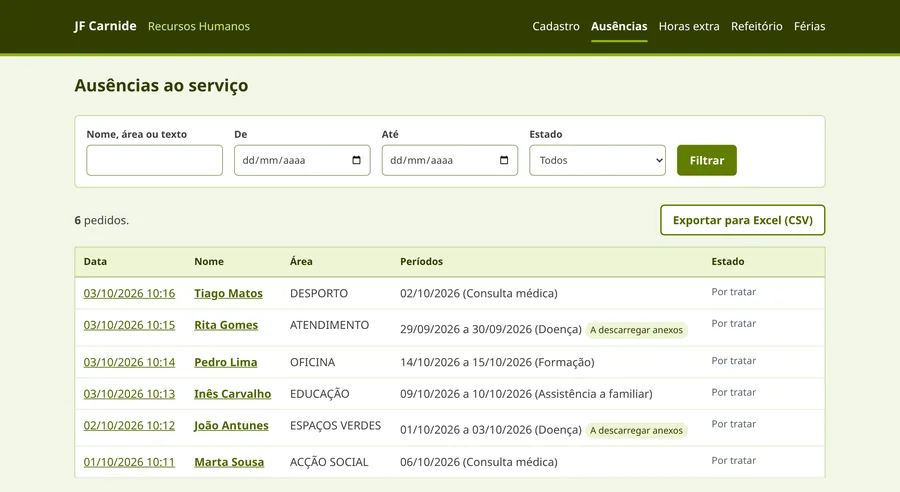
Task: Open Tiago Matos profile link
Action: coord(228,293)
